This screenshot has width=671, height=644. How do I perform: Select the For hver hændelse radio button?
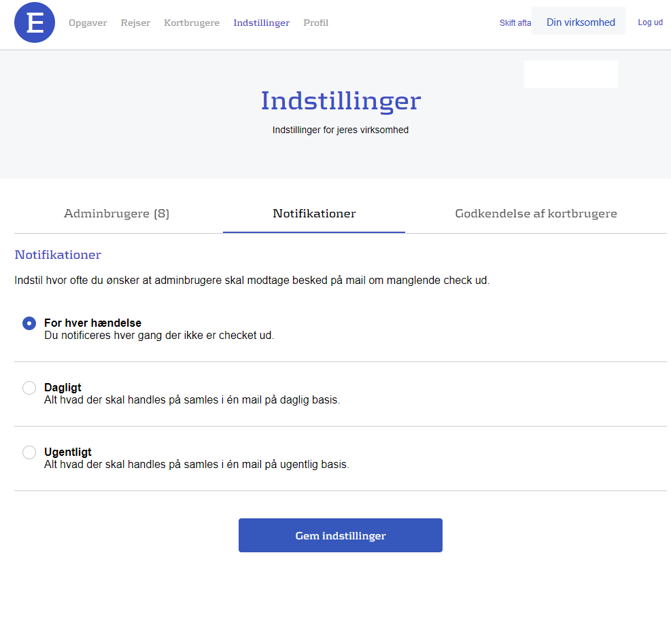(x=29, y=323)
